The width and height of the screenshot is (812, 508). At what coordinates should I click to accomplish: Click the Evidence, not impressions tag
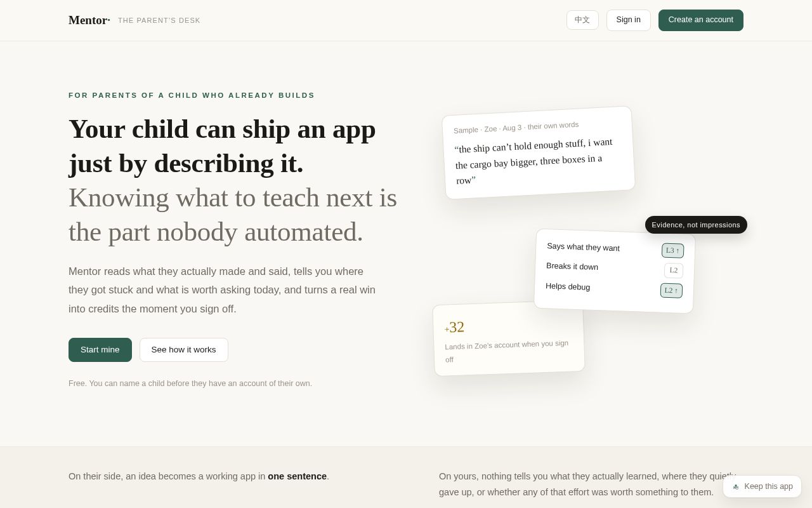tap(696, 225)
